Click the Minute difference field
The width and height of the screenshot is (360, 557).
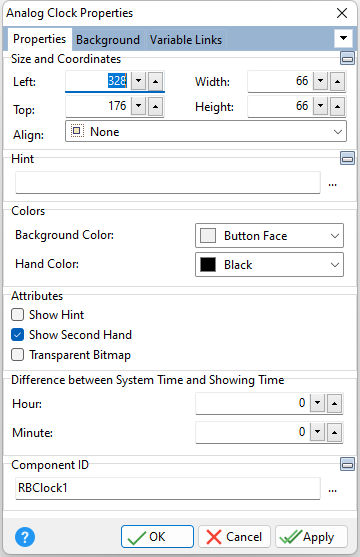253,432
